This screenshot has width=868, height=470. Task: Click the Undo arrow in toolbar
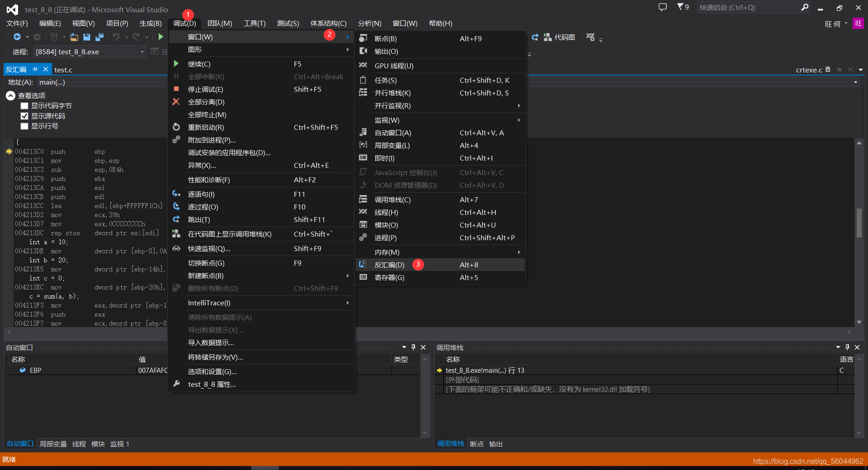tap(116, 37)
